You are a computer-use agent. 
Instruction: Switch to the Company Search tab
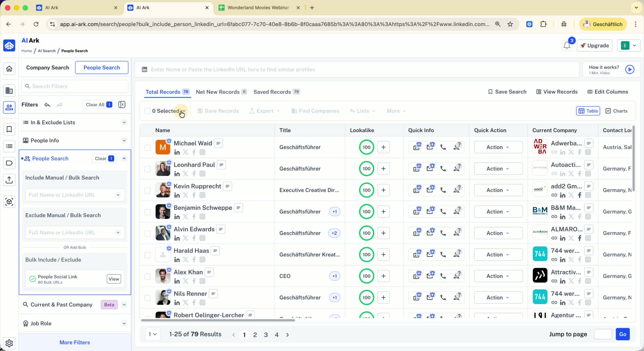(x=47, y=68)
